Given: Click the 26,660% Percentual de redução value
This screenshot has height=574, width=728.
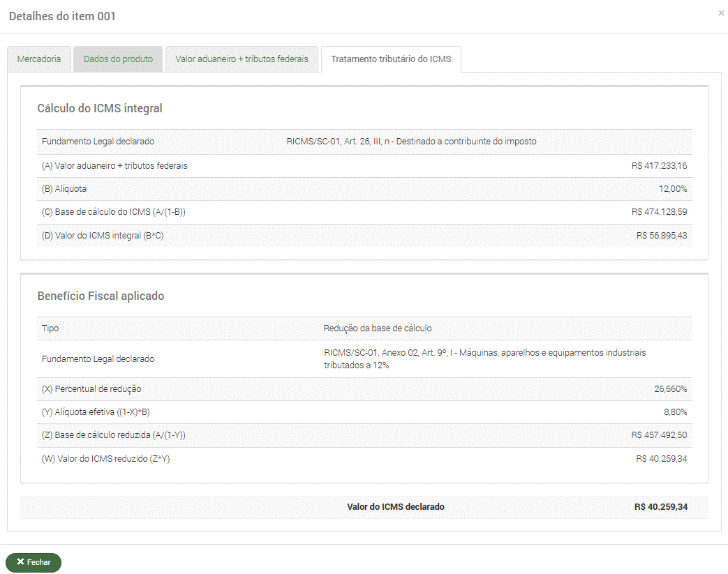Looking at the screenshot, I should tap(670, 389).
